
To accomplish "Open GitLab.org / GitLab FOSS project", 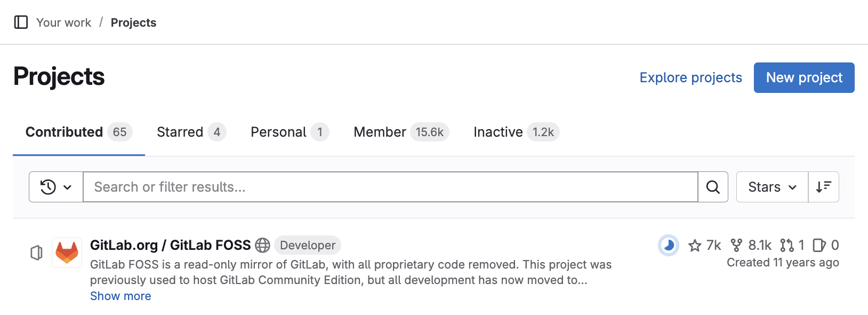I will point(170,245).
